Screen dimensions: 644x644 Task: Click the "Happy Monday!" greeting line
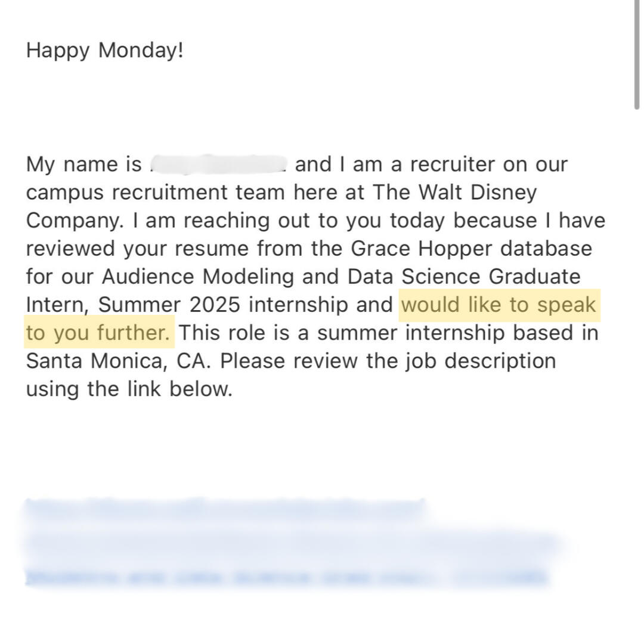105,50
